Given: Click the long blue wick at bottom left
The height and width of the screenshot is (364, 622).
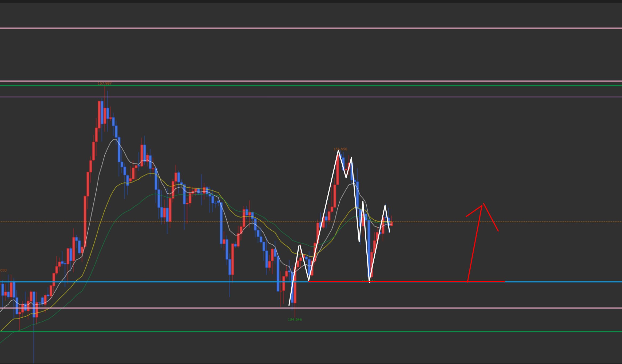Looking at the screenshot, I should 34,344.
